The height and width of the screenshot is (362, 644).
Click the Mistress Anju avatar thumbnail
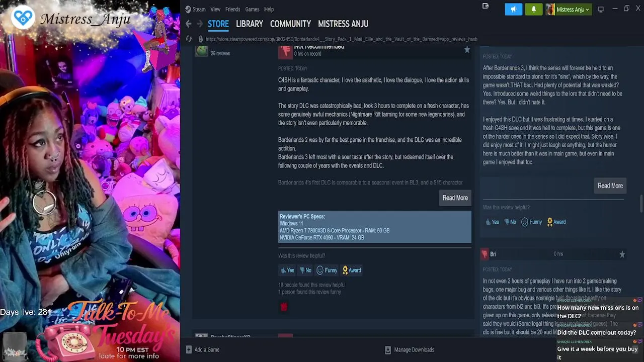pos(550,9)
